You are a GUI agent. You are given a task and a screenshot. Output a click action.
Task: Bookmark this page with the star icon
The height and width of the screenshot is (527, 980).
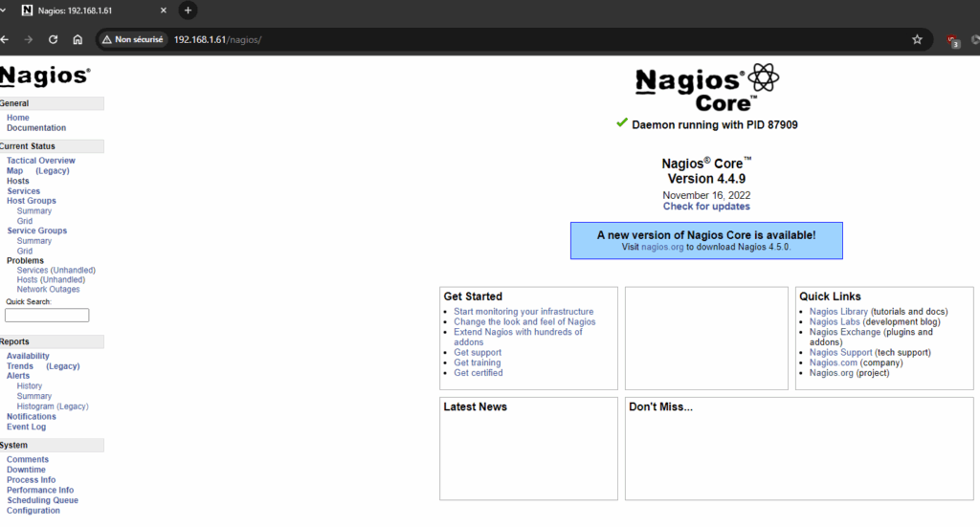click(x=917, y=39)
